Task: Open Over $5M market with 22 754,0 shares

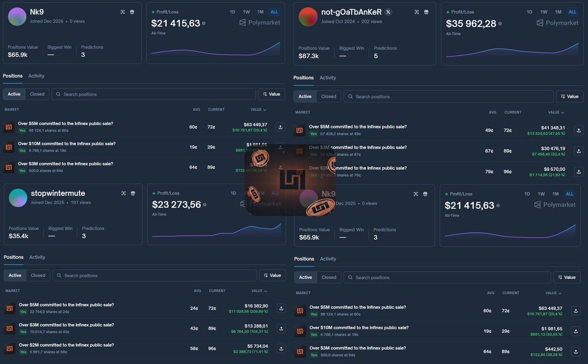Action: 66,305
